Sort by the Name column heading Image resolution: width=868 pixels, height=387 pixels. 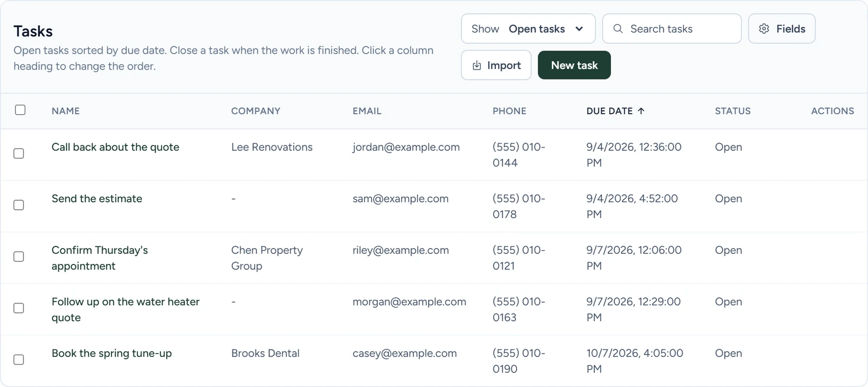65,111
